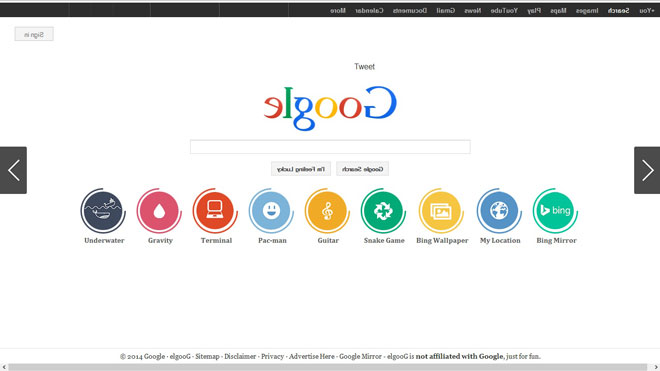Screen dimensions: 660x371
Task: Click the Gravity text label
Action: (160, 240)
